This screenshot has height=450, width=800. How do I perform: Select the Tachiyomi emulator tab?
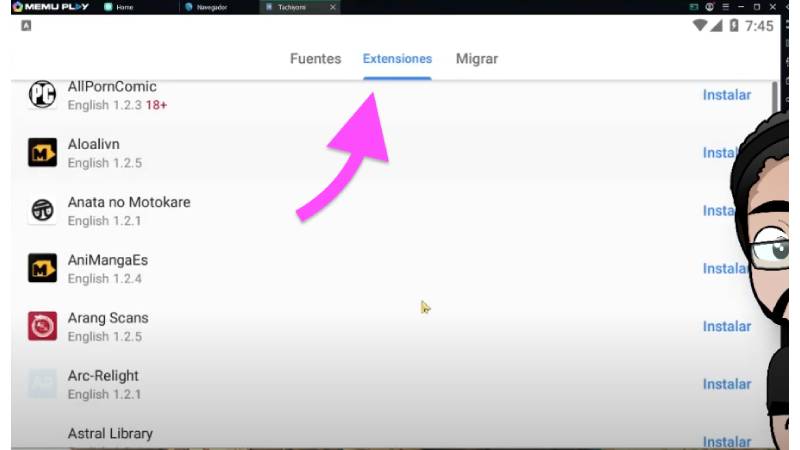292,7
